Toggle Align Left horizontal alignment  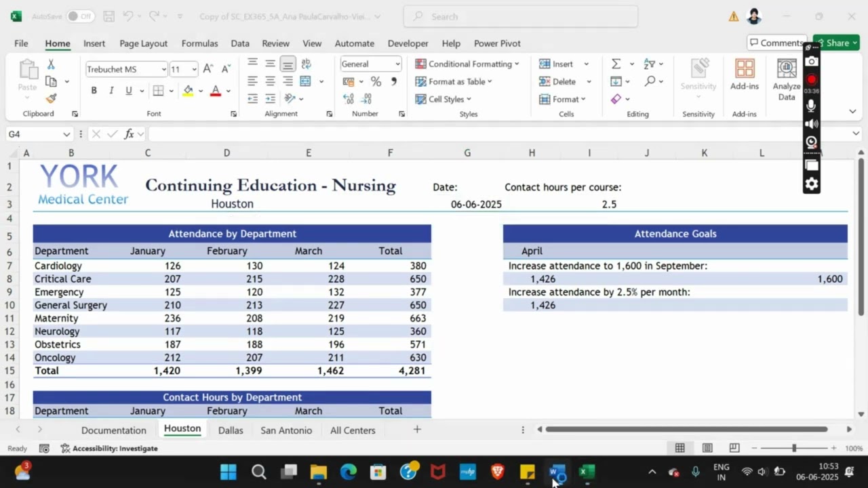252,81
